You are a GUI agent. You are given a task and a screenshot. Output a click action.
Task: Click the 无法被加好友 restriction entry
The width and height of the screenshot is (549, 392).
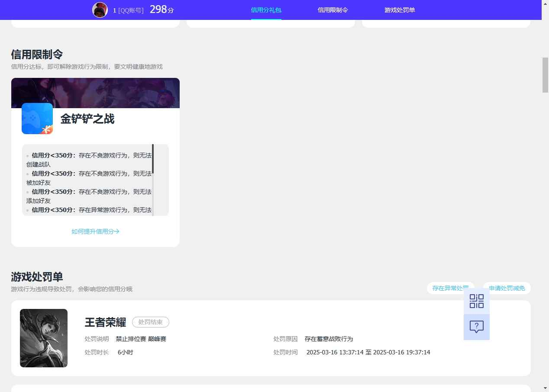coord(89,178)
